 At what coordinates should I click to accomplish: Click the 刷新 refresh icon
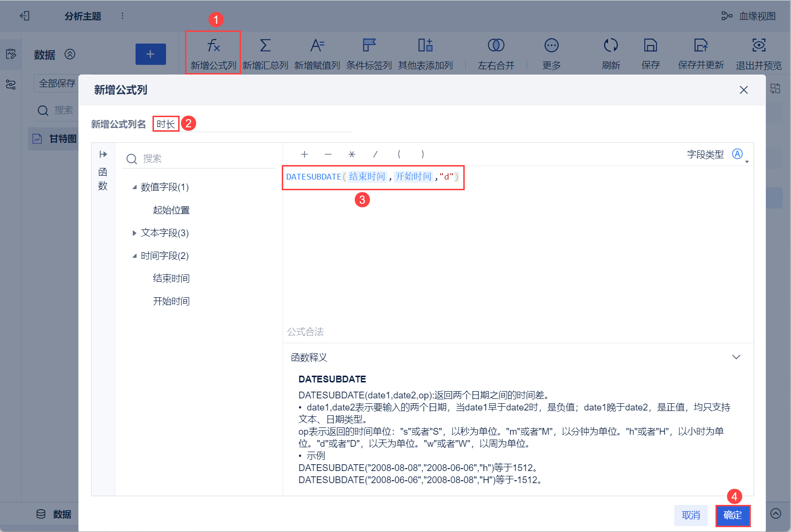[x=611, y=52]
